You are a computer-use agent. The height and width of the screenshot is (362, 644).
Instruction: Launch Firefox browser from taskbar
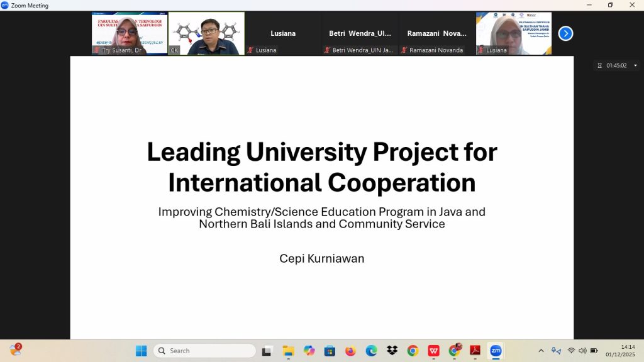(350, 351)
